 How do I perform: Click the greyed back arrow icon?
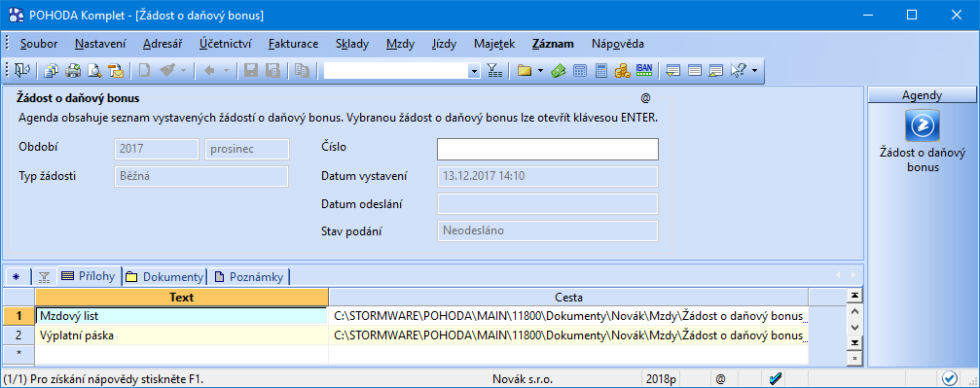(x=209, y=71)
